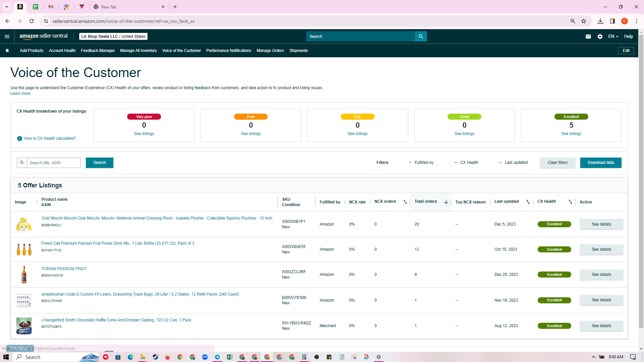Open the Seller Central mail messages icon
This screenshot has width=644, height=362.
588,37
